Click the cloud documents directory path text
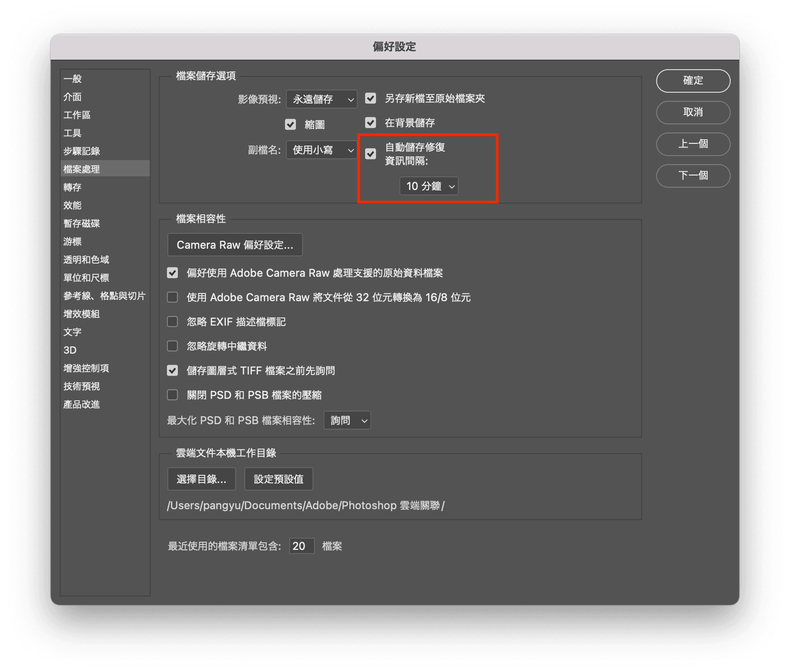Screen dimensions: 790x672 [306, 505]
